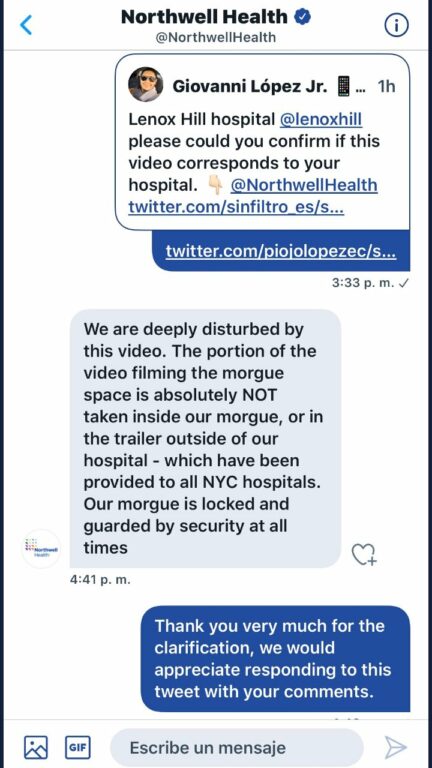Open the @NorthwellHealth mention in the quoted tweet
This screenshot has height=768, width=432.
(304, 185)
